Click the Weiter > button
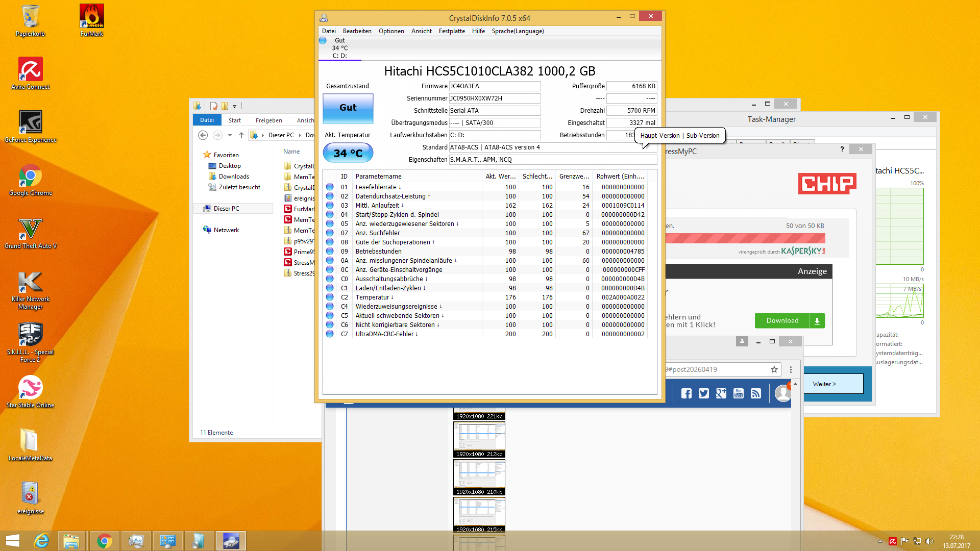 point(833,384)
